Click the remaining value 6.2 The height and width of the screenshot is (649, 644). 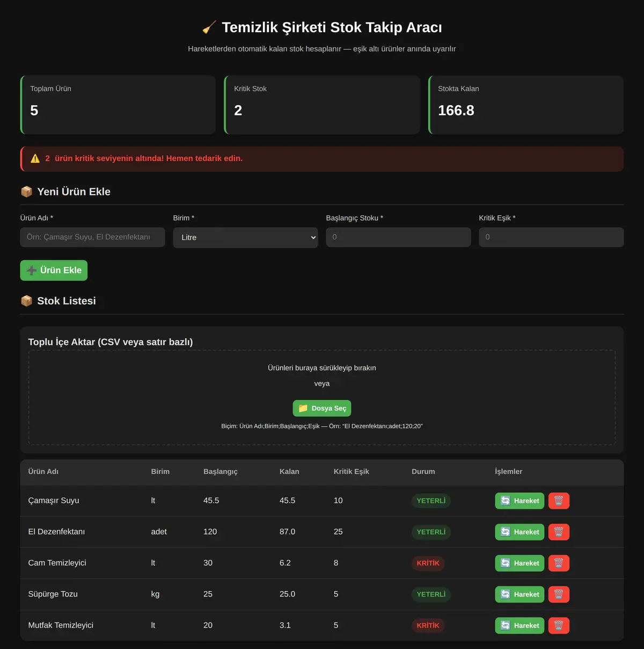pyautogui.click(x=285, y=563)
